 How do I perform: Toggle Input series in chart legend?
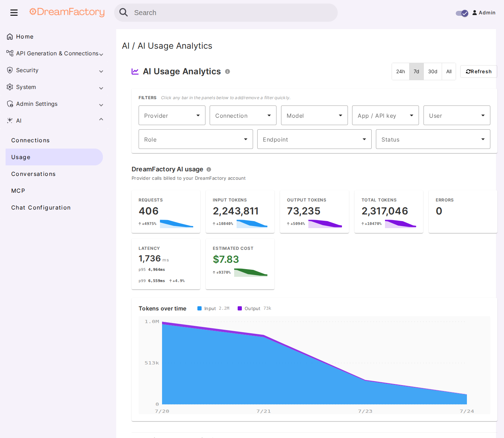(213, 308)
